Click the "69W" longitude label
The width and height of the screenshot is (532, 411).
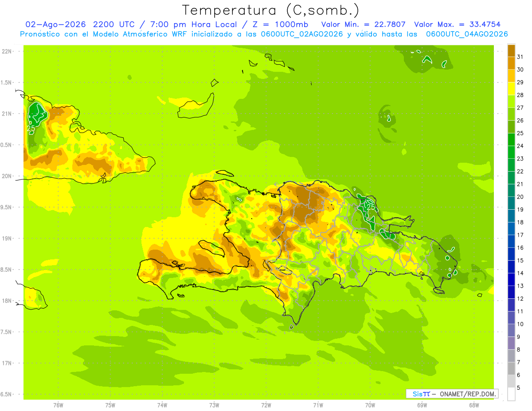point(422,405)
